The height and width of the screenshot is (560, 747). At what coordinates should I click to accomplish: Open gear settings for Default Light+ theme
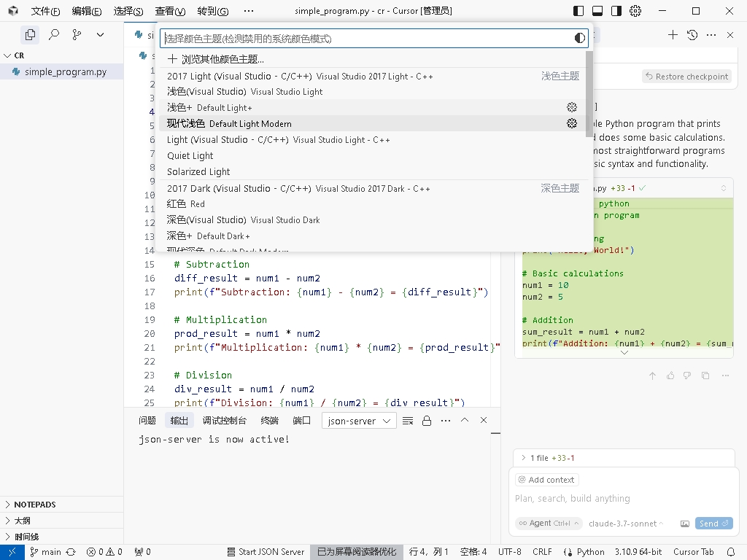click(x=572, y=108)
